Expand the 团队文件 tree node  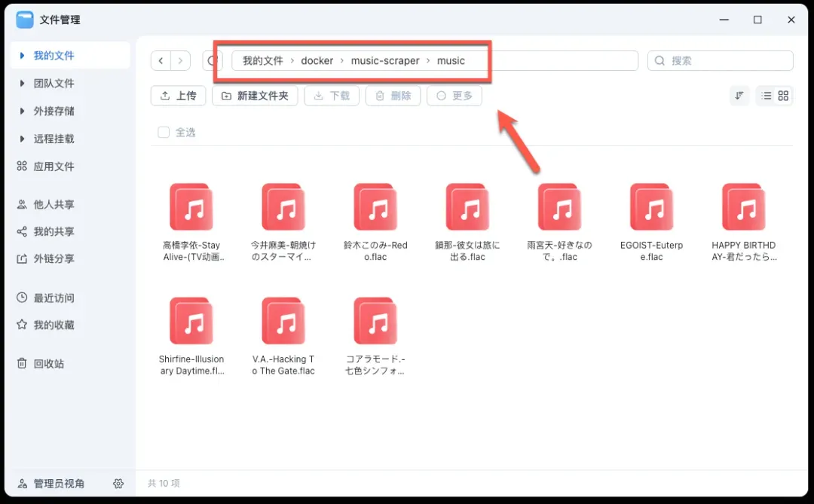point(23,84)
